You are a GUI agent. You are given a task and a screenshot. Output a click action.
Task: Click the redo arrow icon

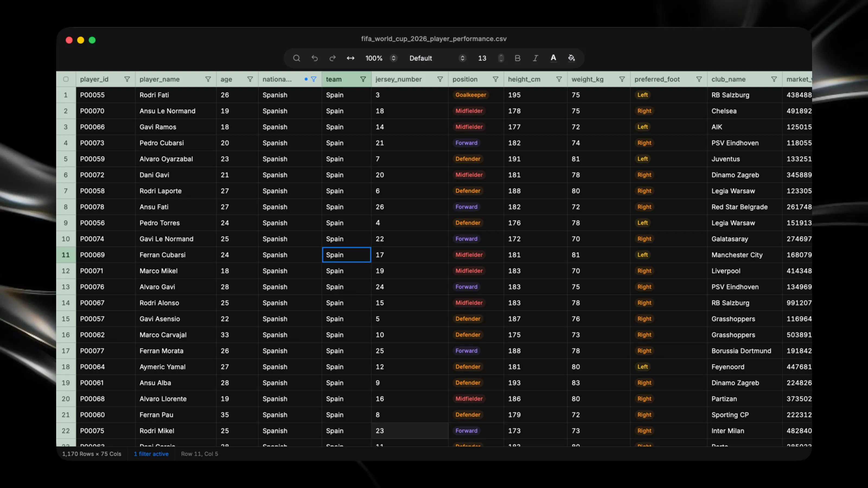click(x=332, y=58)
